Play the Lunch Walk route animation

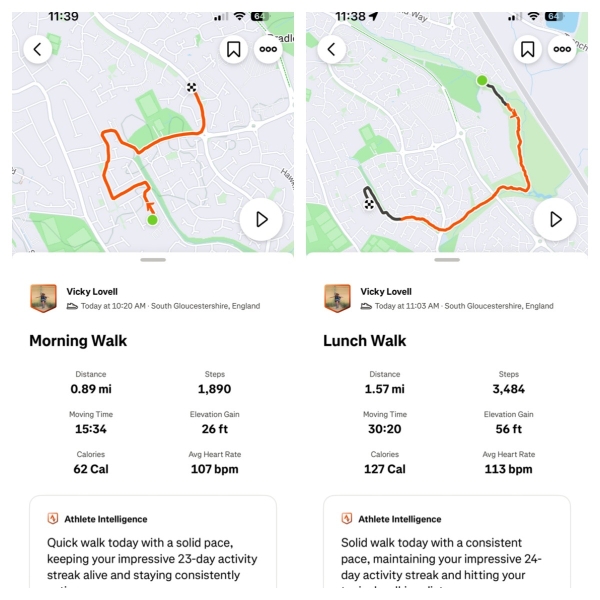pos(555,219)
